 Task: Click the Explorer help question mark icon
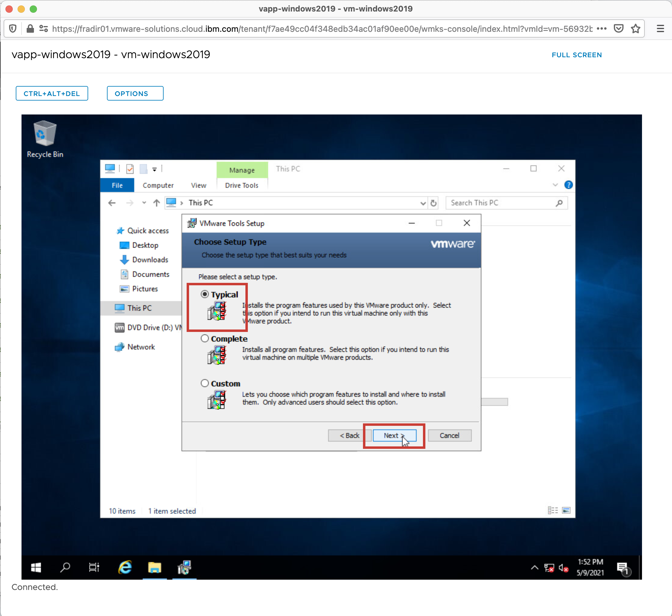pyautogui.click(x=568, y=185)
